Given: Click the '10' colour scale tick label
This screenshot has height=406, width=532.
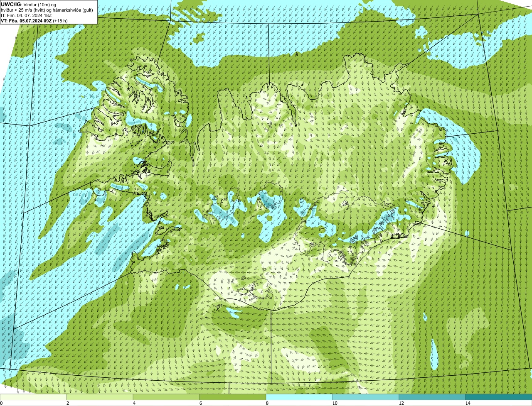Looking at the screenshot, I should (x=335, y=403).
